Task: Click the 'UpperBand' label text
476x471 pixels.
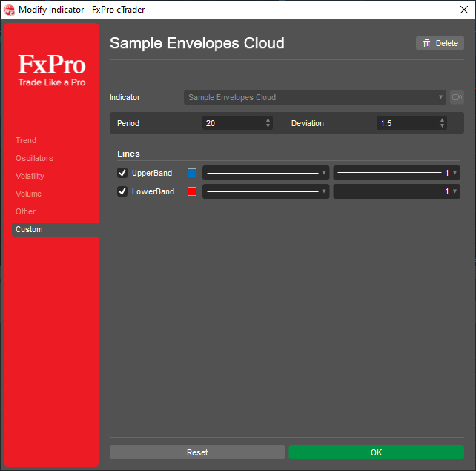Action: pos(152,173)
